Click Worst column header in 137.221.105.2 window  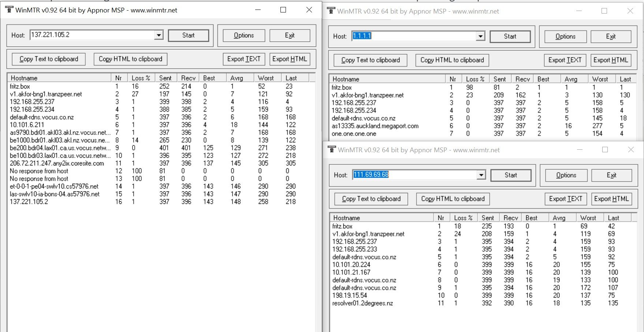click(268, 78)
